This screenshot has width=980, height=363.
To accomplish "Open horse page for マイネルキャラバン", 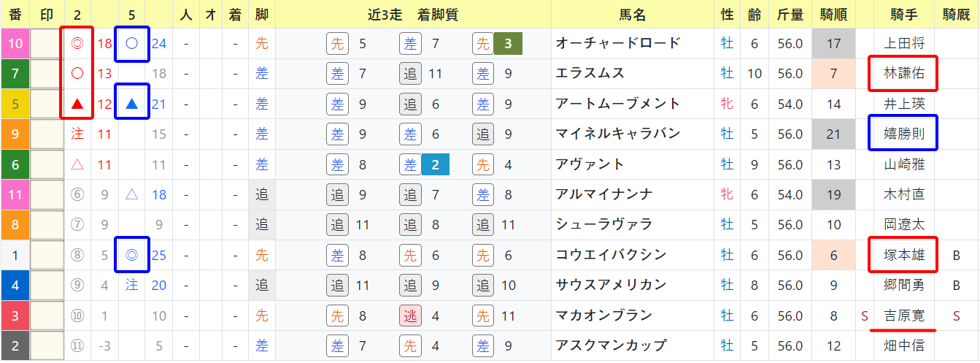I will click(x=617, y=134).
